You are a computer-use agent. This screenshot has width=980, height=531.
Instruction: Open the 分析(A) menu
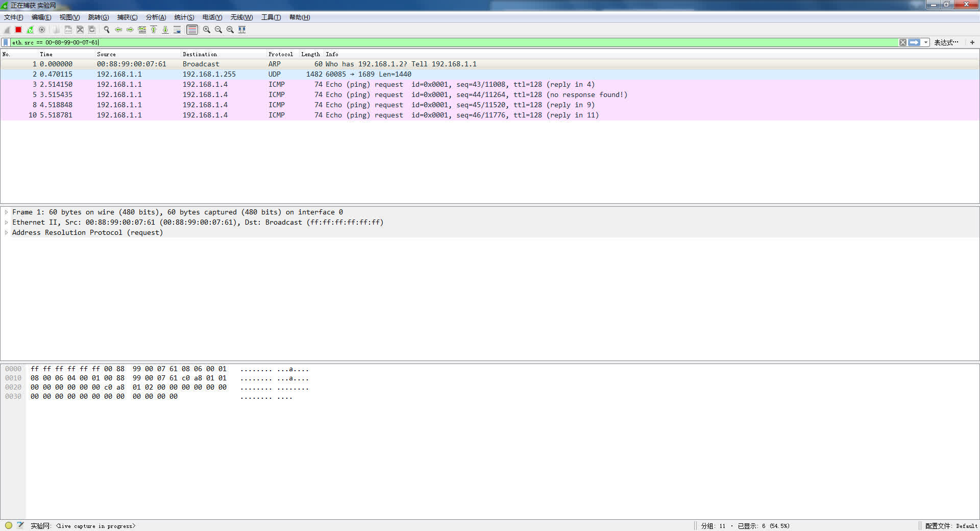pos(156,17)
